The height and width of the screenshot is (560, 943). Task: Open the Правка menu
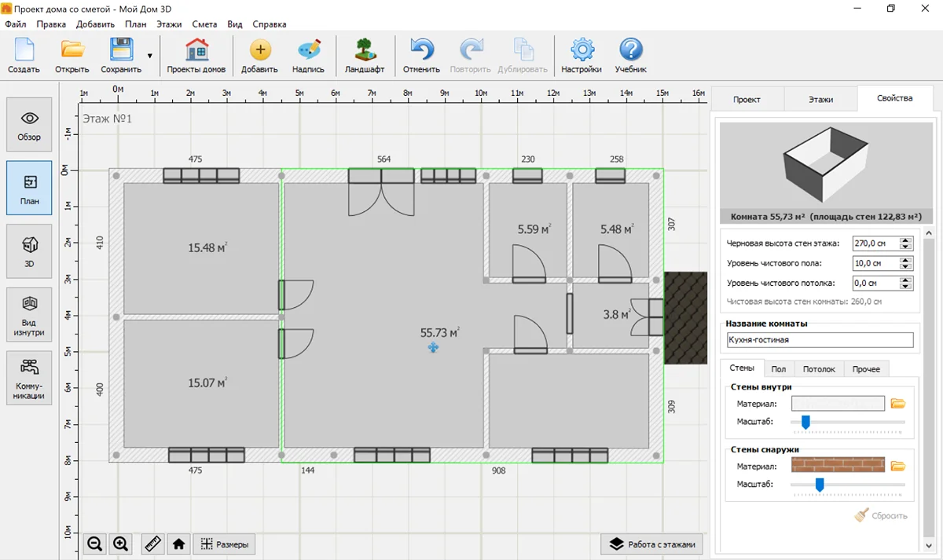51,24
